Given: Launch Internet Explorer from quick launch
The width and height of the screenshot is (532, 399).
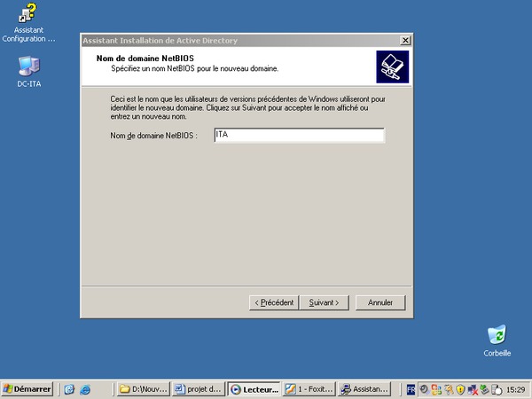Looking at the screenshot, I should point(85,389).
